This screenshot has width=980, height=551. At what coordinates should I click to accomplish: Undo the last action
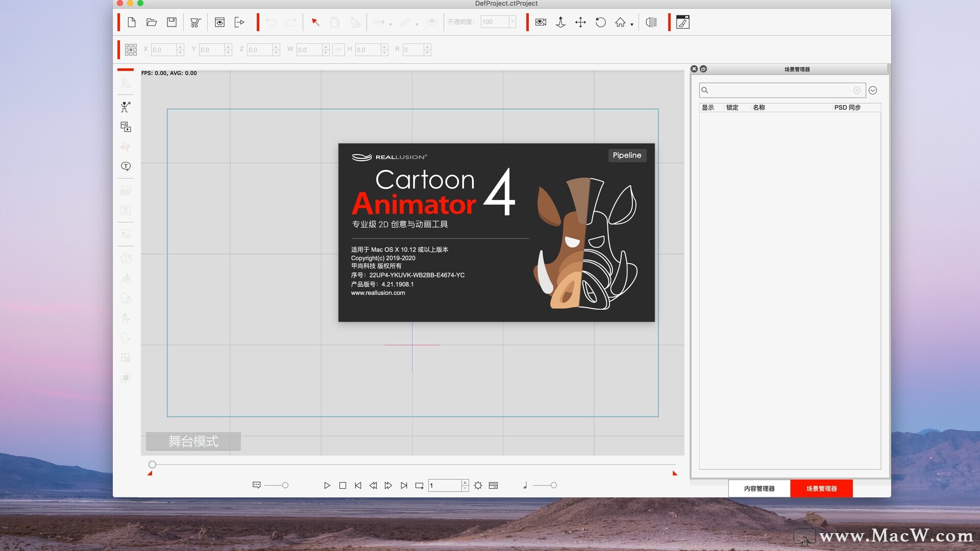(x=272, y=22)
